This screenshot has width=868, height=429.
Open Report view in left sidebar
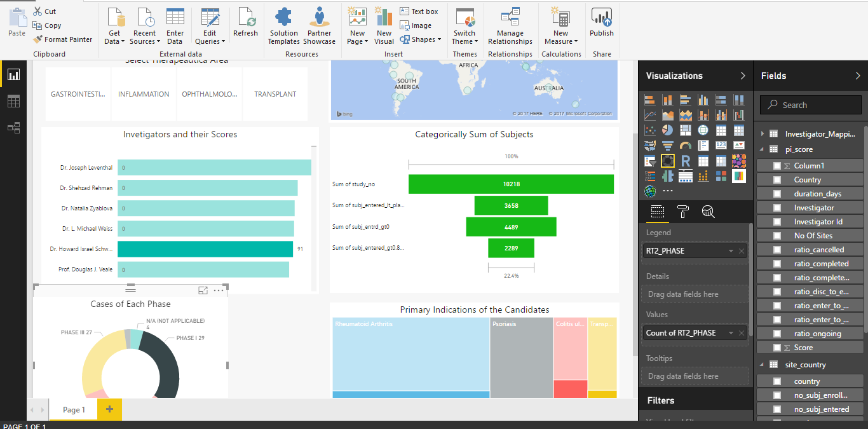point(13,75)
